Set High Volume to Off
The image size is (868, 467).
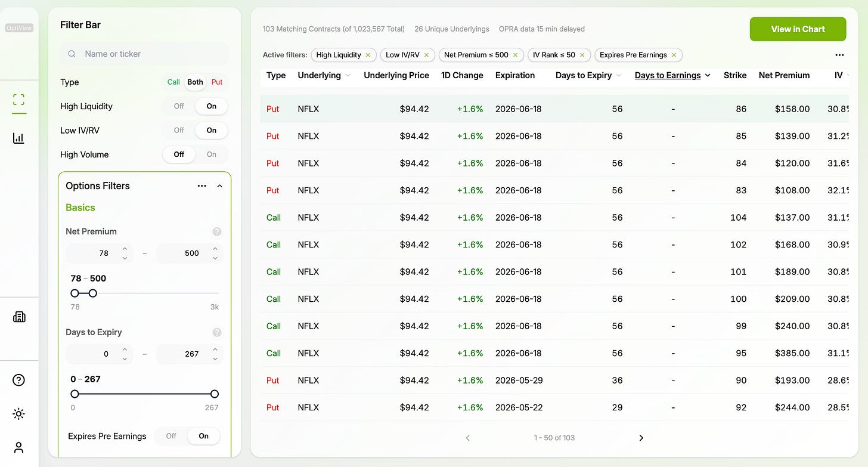coord(179,154)
